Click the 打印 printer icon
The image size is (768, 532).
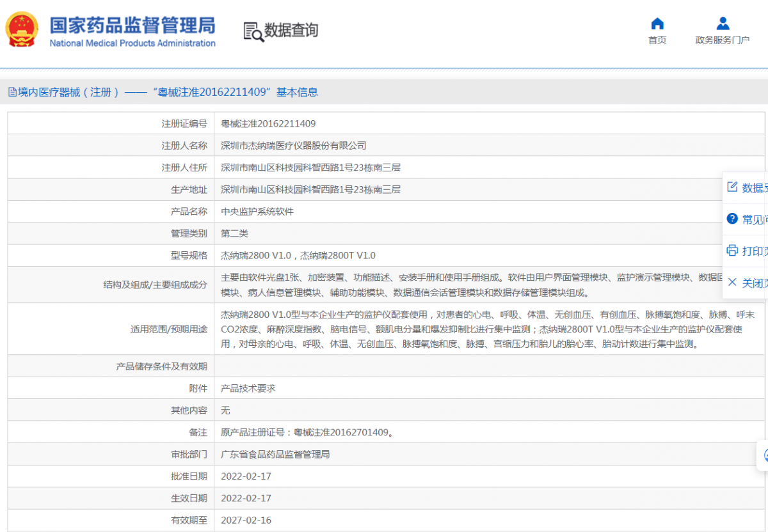click(x=732, y=250)
